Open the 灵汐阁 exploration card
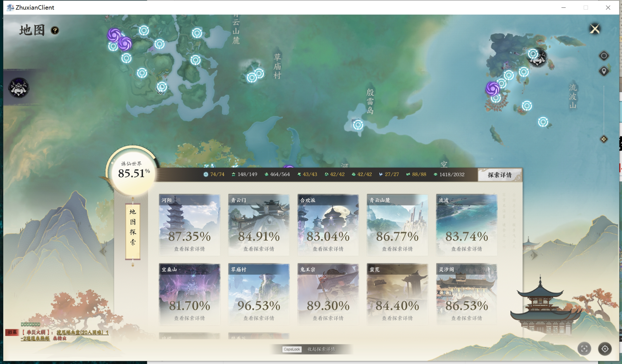 pos(466,294)
